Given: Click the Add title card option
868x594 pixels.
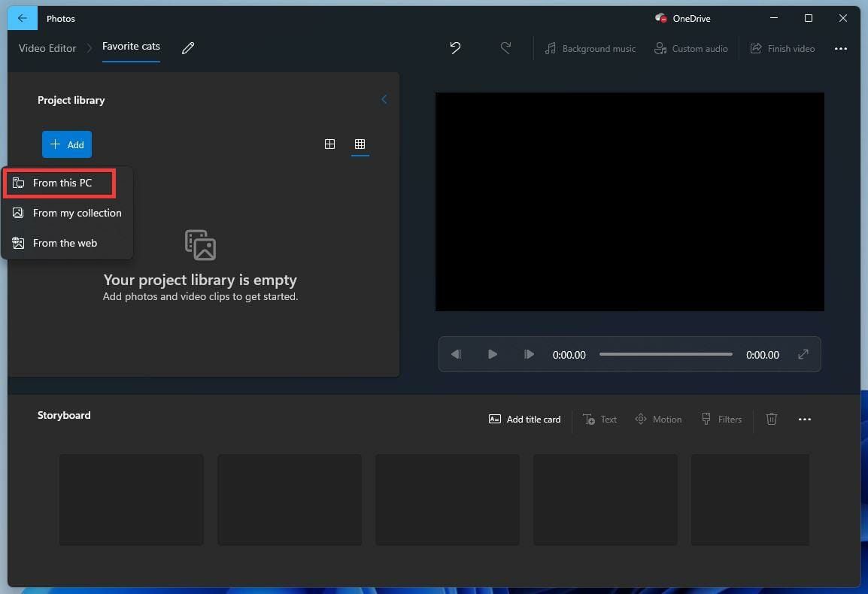Looking at the screenshot, I should point(524,419).
